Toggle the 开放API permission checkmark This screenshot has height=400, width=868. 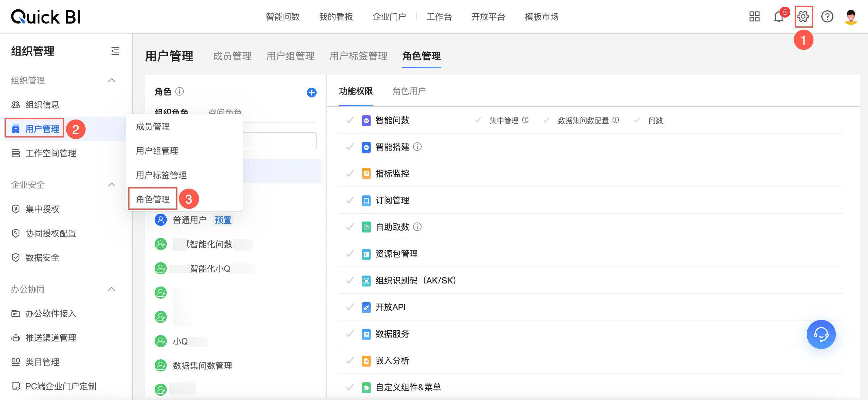[x=350, y=307]
